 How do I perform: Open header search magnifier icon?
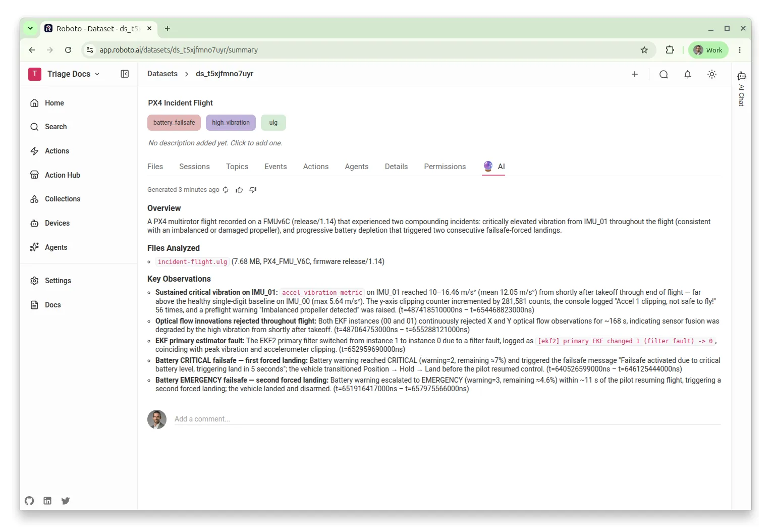pyautogui.click(x=664, y=74)
